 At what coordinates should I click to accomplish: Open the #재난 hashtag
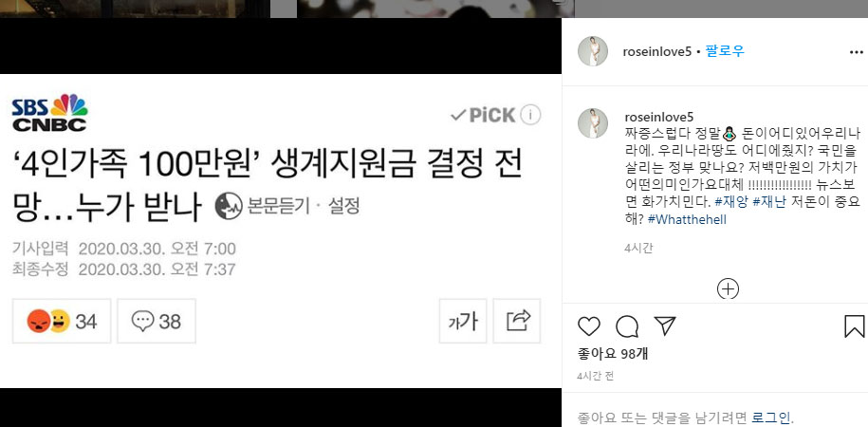[769, 203]
